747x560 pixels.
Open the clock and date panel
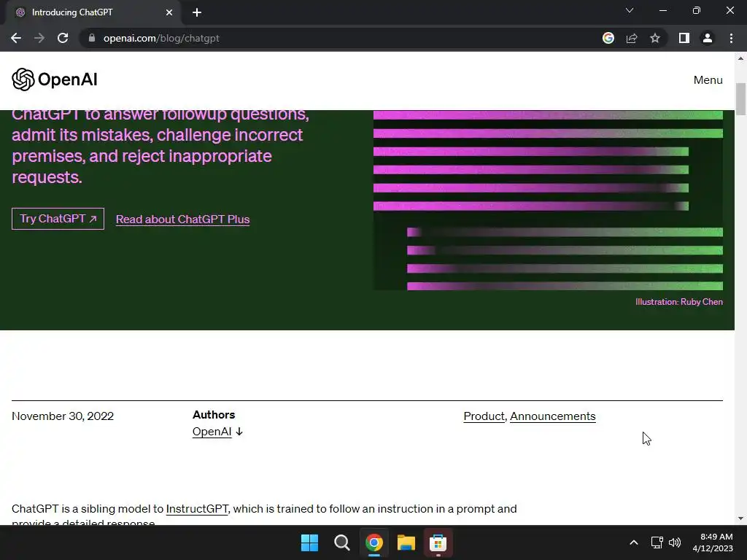[x=713, y=542]
